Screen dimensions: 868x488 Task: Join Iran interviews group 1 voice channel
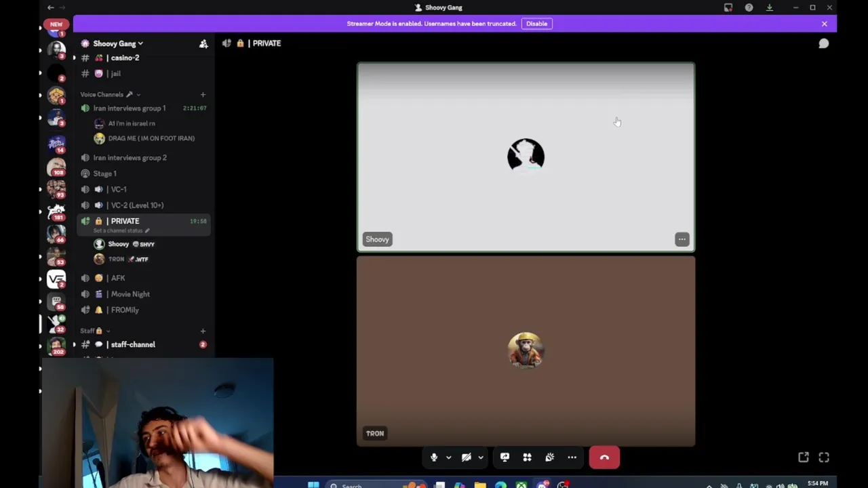pyautogui.click(x=143, y=108)
